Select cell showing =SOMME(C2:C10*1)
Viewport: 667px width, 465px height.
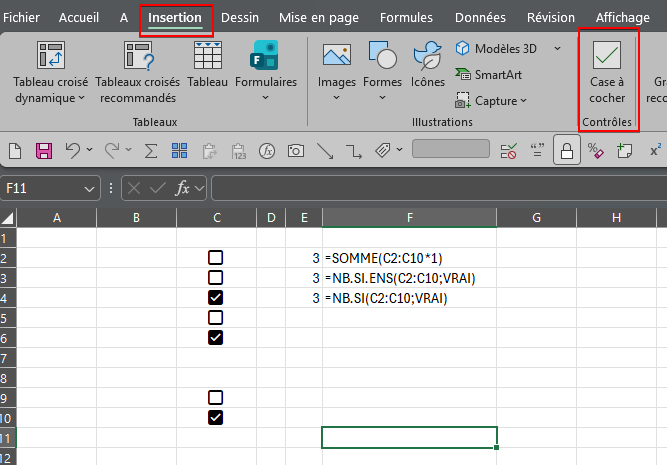click(x=409, y=258)
